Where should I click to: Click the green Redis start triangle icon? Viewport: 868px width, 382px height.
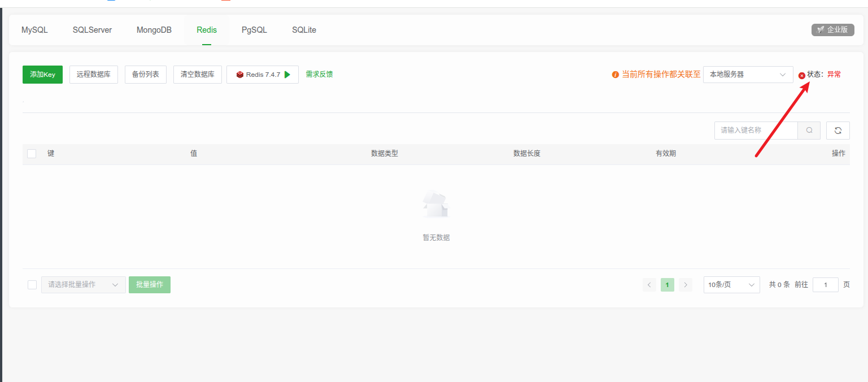(x=287, y=75)
